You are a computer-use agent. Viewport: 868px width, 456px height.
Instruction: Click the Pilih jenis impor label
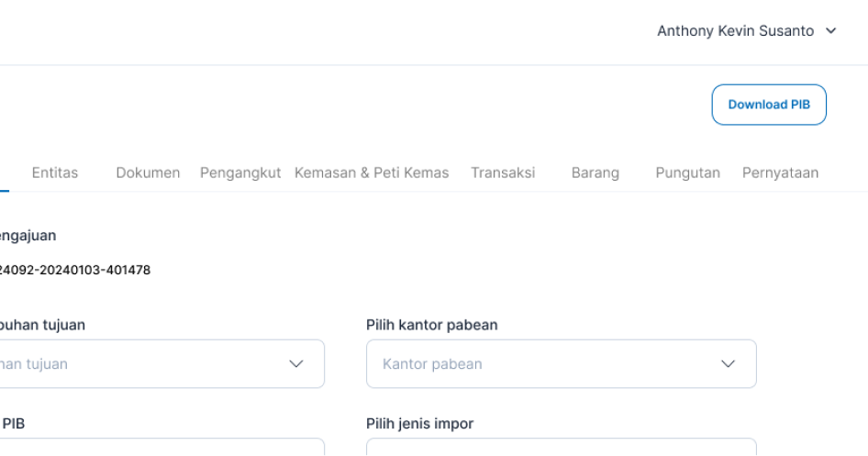click(x=419, y=424)
